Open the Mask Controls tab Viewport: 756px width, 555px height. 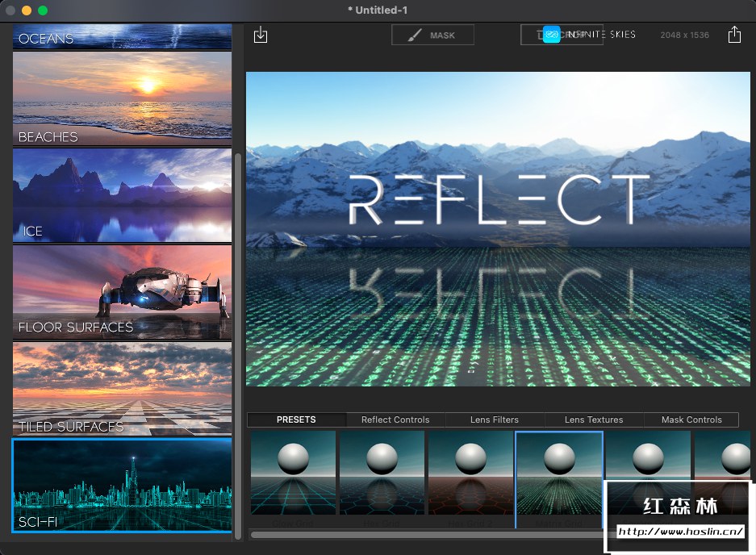pos(691,419)
